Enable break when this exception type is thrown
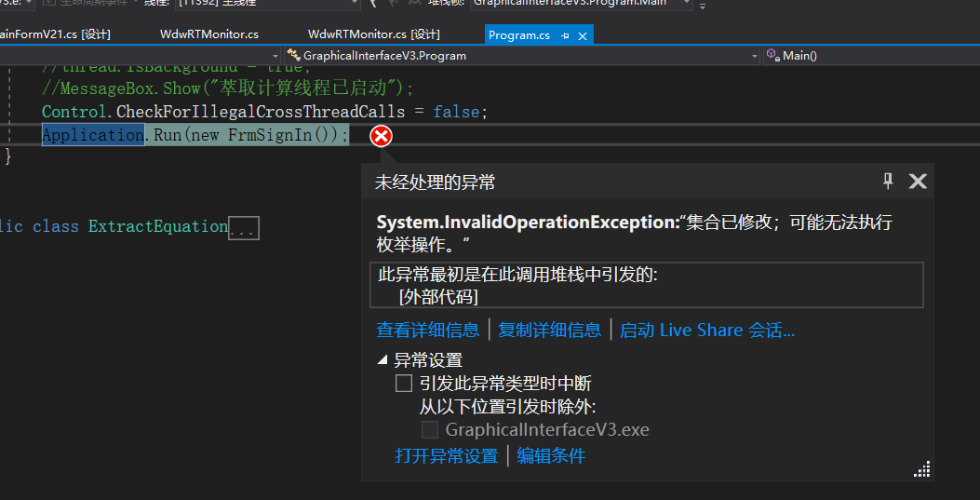Image resolution: width=980 pixels, height=500 pixels. tap(404, 383)
